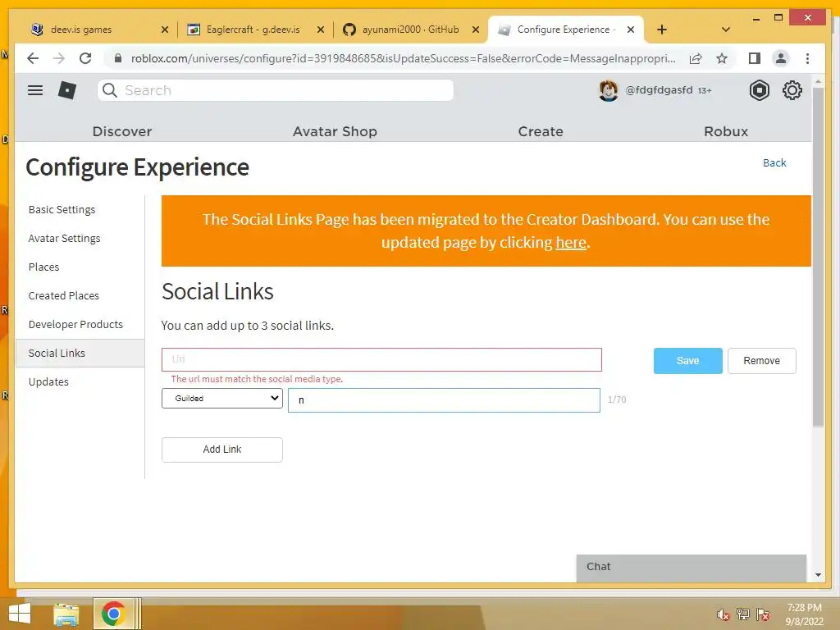Viewport: 840px width, 630px height.
Task: Click the Save button
Action: click(x=688, y=361)
